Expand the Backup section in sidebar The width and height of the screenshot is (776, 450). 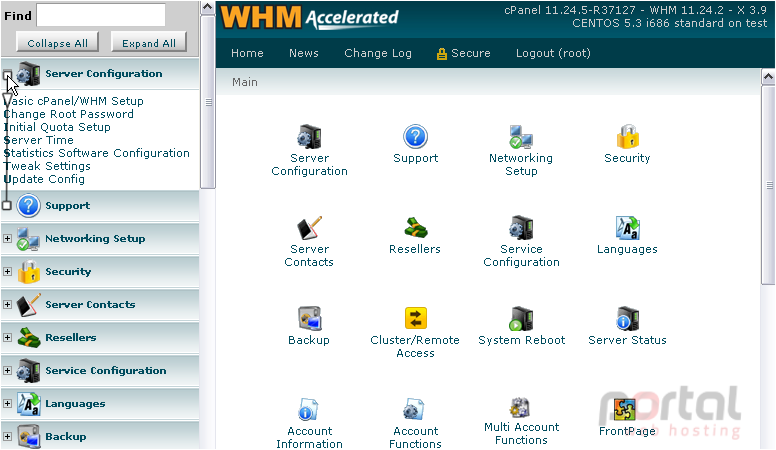pyautogui.click(x=7, y=437)
